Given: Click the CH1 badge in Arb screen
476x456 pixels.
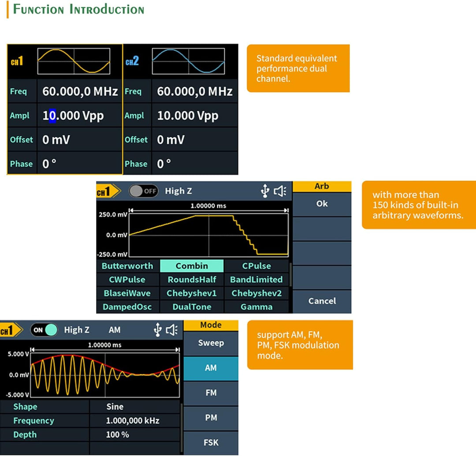Looking at the screenshot, I should pyautogui.click(x=108, y=191).
